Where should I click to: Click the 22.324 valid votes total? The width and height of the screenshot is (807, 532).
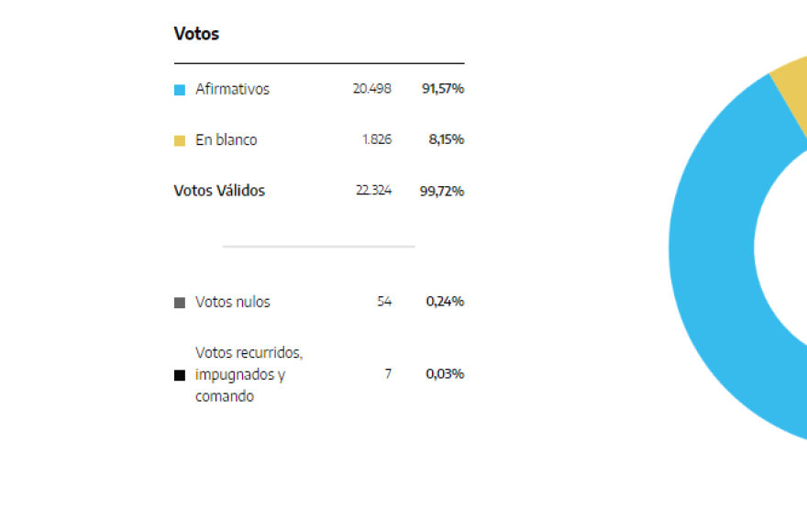pos(374,191)
